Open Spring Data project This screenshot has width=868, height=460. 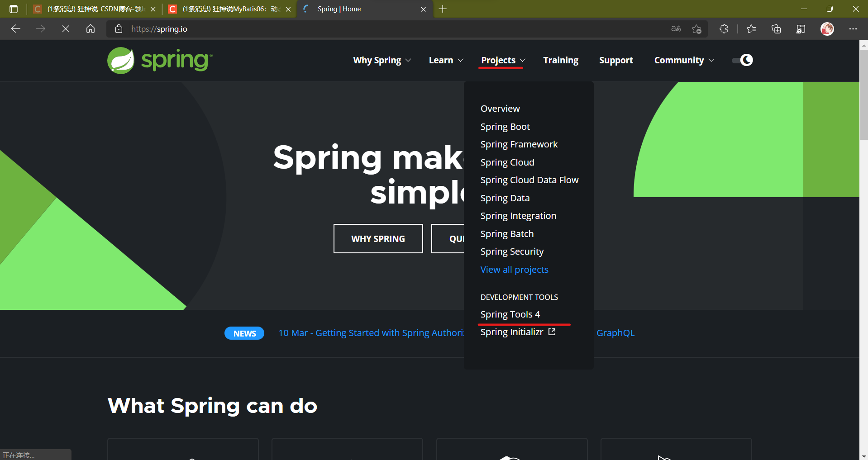click(505, 198)
